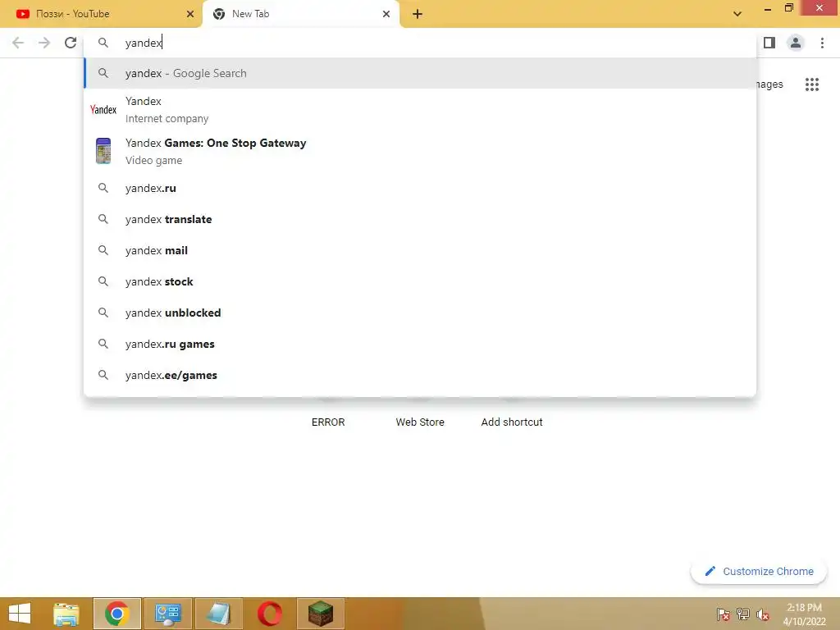Viewport: 840px width, 630px height.
Task: Close the New Tab tab
Action: [386, 14]
